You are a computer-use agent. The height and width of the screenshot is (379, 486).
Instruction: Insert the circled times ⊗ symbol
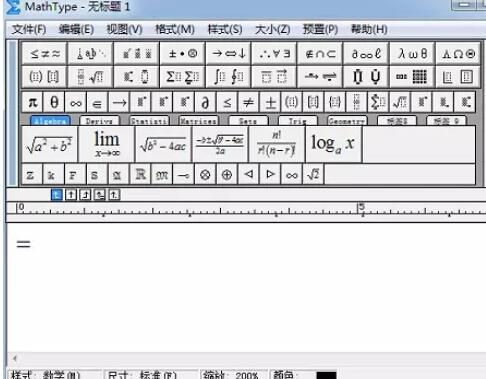[x=205, y=174]
